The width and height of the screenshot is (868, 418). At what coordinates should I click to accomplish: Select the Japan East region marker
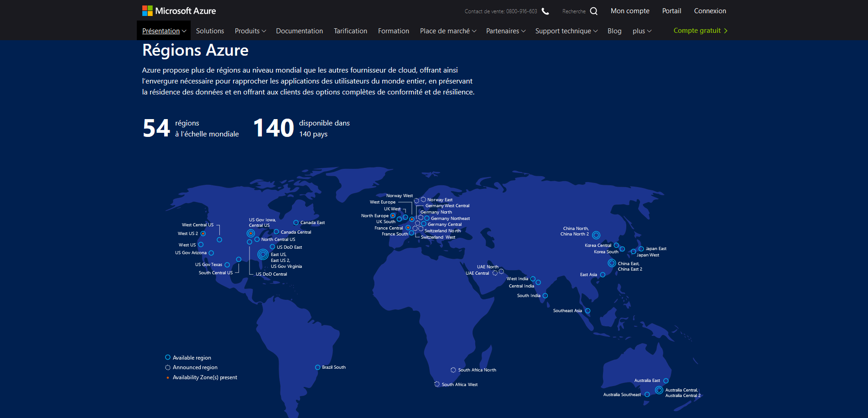641,249
